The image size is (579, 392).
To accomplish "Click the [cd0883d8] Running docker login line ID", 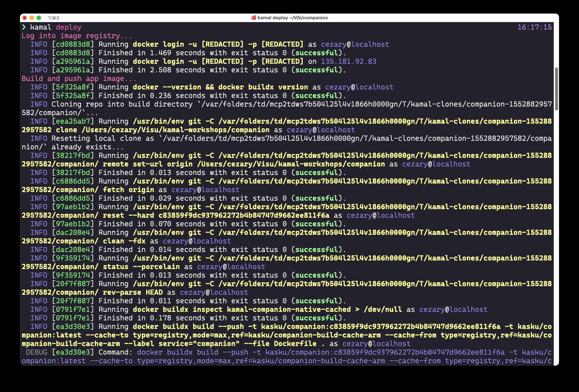I will click(x=73, y=44).
